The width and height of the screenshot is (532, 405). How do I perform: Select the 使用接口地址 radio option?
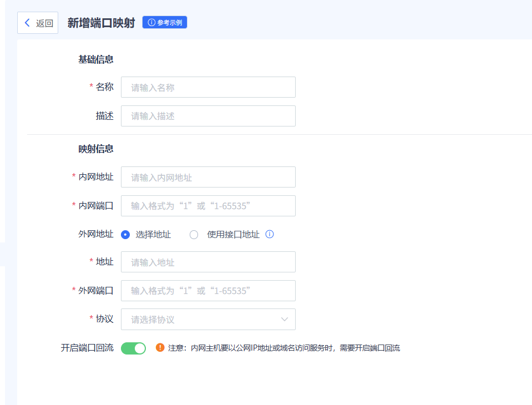tap(194, 234)
